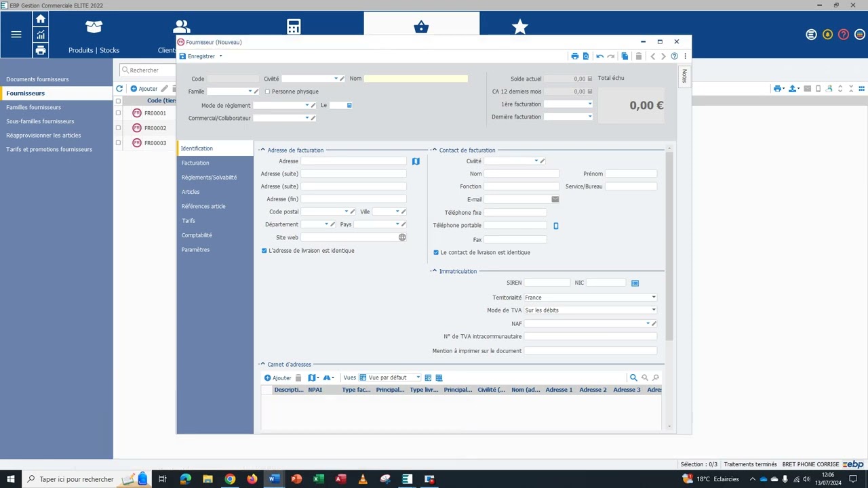Screen dimensions: 868x488
Task: Tick the Personne physique checkbox
Action: pos(267,91)
